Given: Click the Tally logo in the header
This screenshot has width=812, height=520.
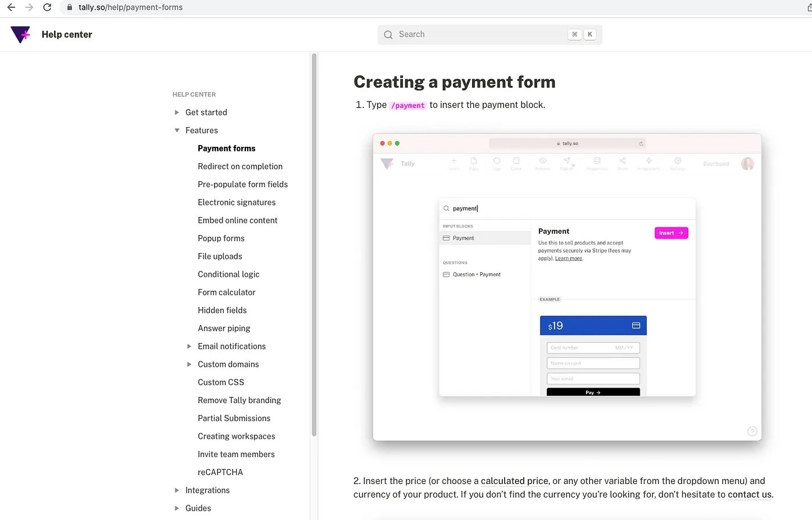Looking at the screenshot, I should [20, 35].
